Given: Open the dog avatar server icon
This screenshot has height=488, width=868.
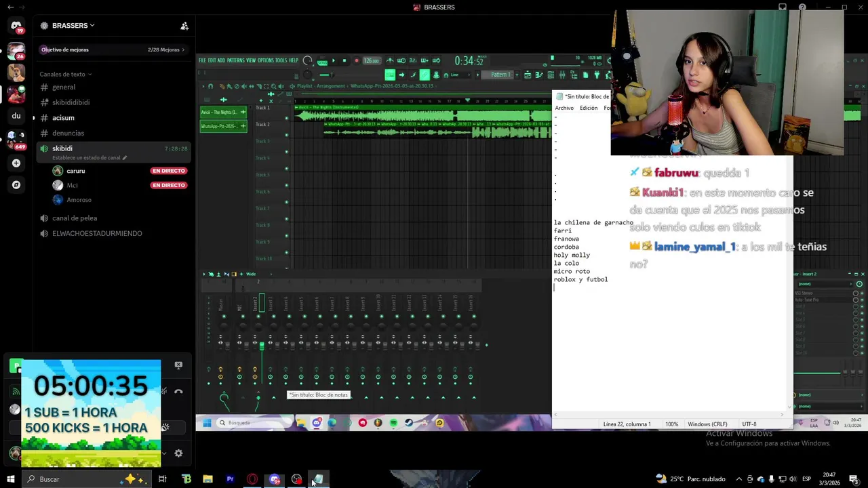Looking at the screenshot, I should click(x=16, y=73).
